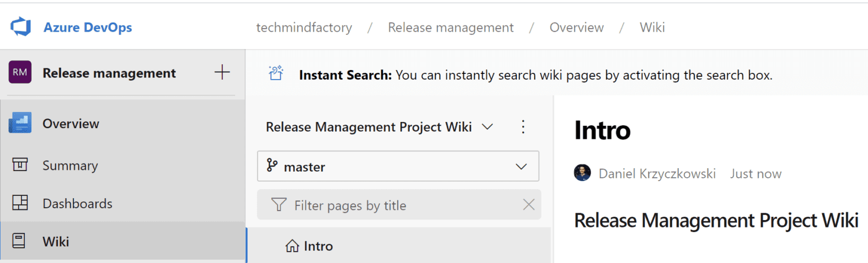Click the Overview boards icon in sidebar
This screenshot has width=868, height=263.
click(x=20, y=123)
